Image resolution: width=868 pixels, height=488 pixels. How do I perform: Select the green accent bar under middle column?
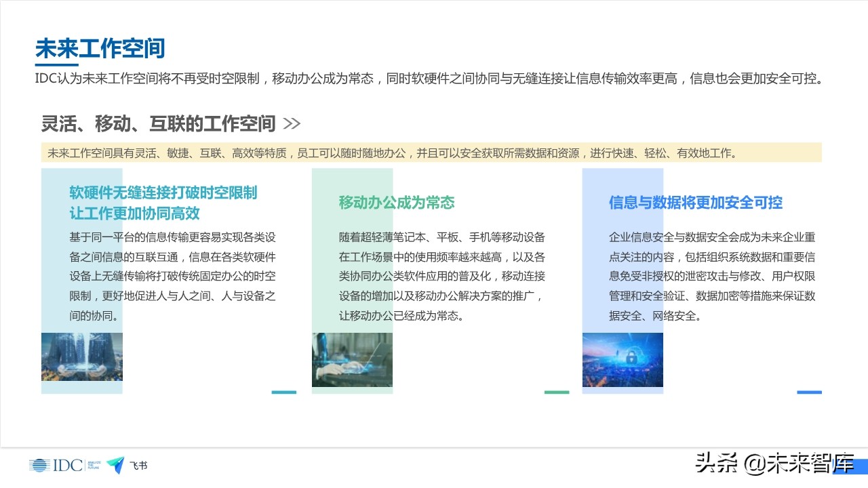(555, 392)
